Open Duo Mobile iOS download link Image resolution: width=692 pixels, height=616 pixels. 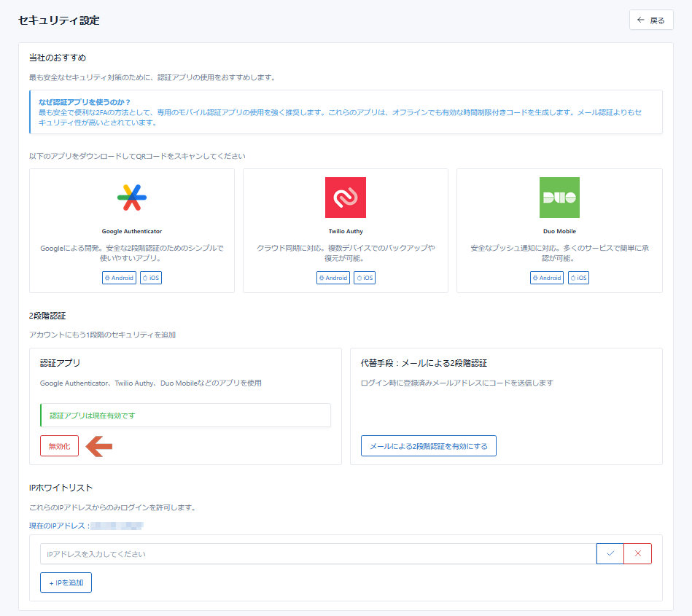click(x=578, y=278)
